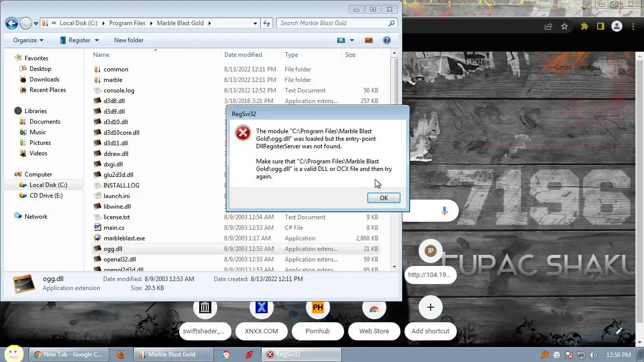Click the red S taskbar icon

[249, 354]
